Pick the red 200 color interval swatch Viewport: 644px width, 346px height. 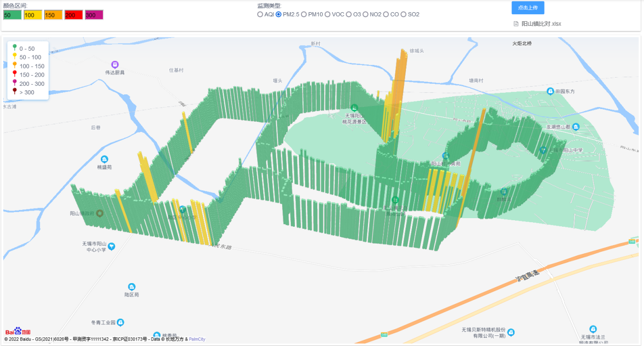74,15
